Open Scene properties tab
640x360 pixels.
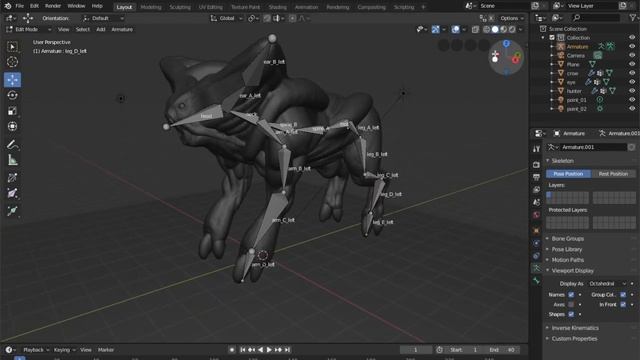tap(536, 202)
